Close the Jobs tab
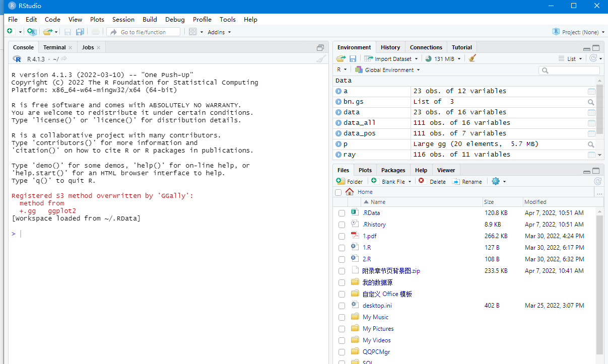 click(x=99, y=47)
